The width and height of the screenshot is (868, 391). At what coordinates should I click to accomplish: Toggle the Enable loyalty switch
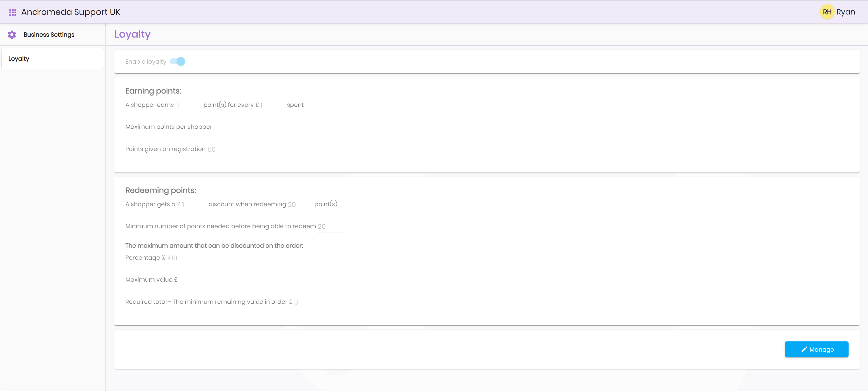(178, 61)
